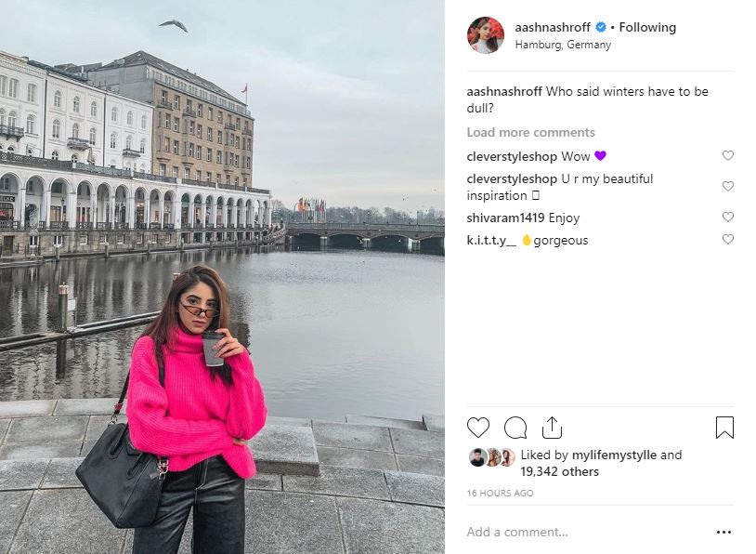Like shivaram1419's Enjoy comment
Viewport: 756px width, 554px height.
(727, 218)
